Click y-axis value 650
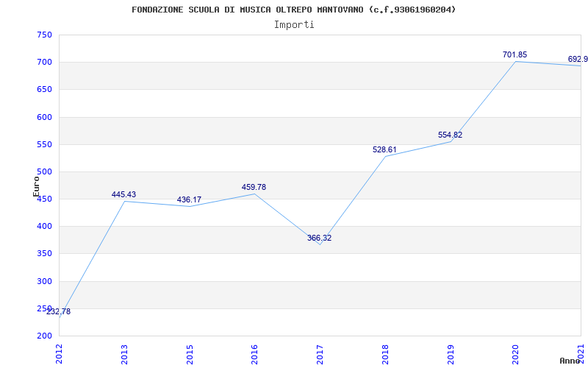 pos(44,90)
